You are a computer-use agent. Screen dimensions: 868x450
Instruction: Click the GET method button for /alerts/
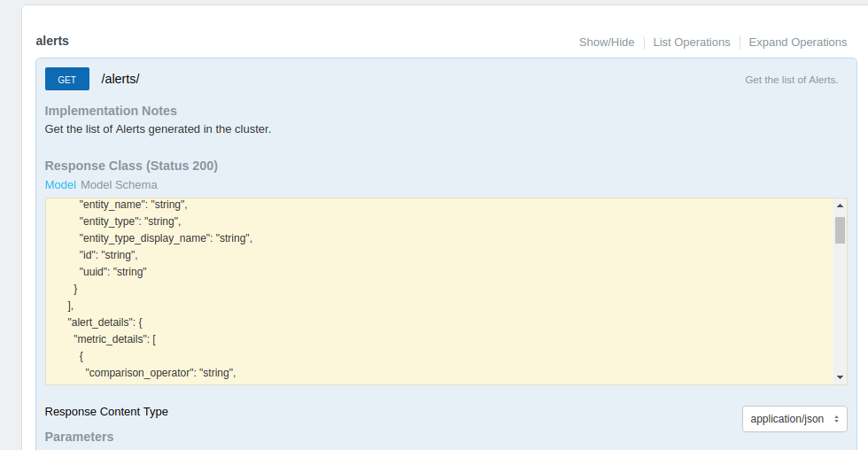coord(67,79)
